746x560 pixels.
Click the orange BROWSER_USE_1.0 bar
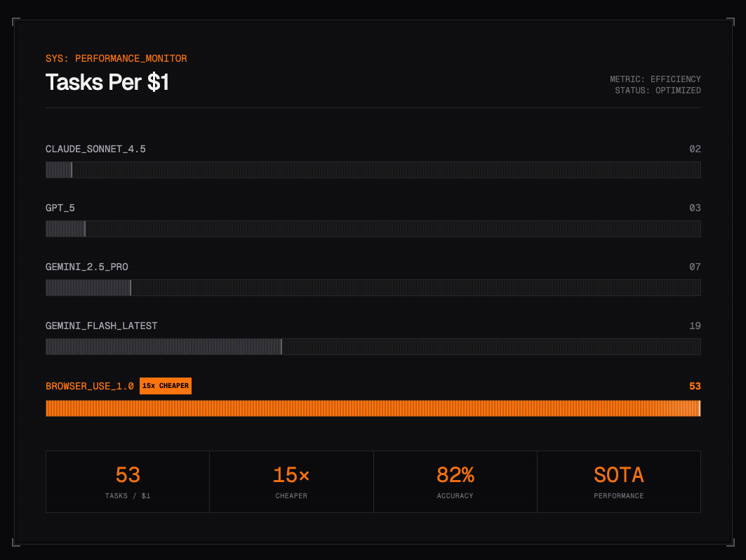click(373, 408)
